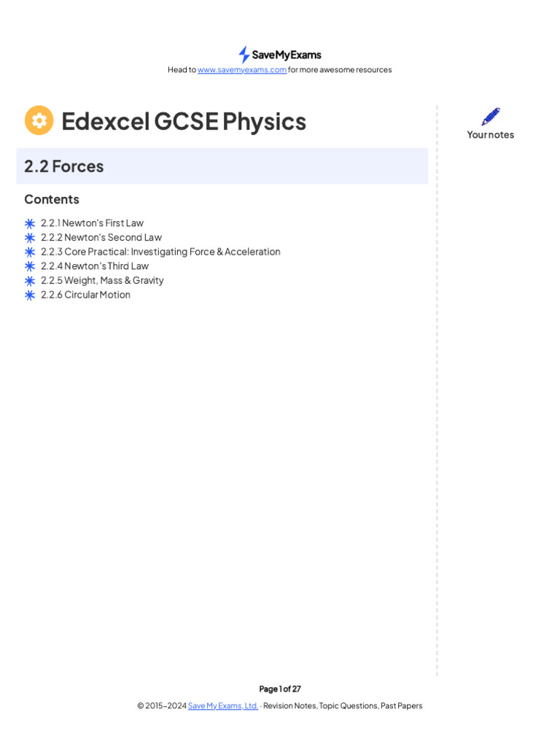
Task: Click the 2.2 Forces section heading banner
Action: (x=222, y=166)
